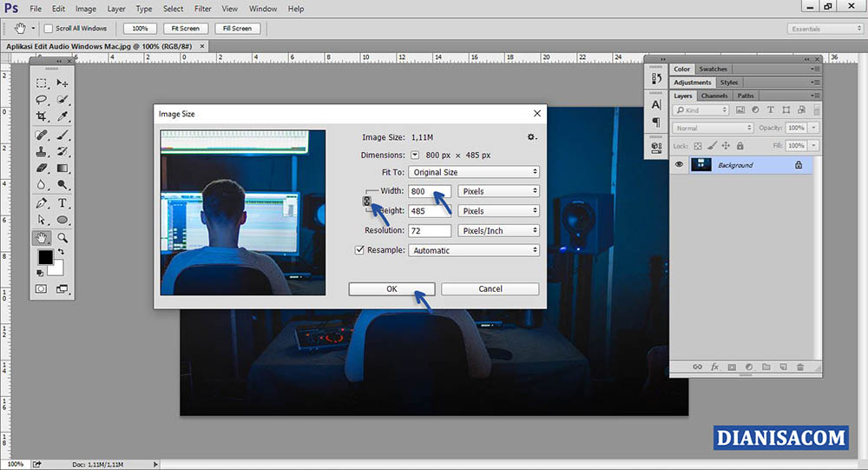Select the Lasso tool

pos(42,100)
